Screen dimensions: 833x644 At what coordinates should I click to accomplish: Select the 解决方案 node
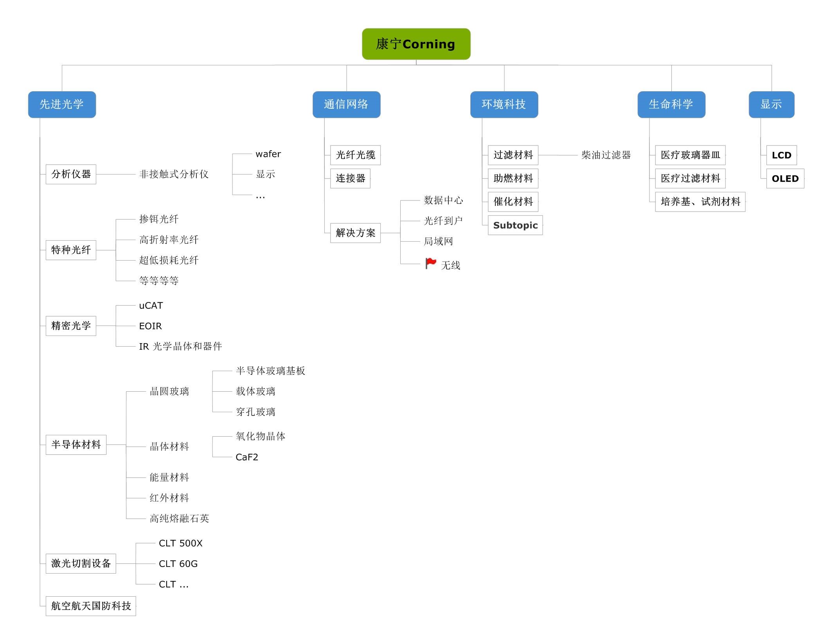click(355, 233)
